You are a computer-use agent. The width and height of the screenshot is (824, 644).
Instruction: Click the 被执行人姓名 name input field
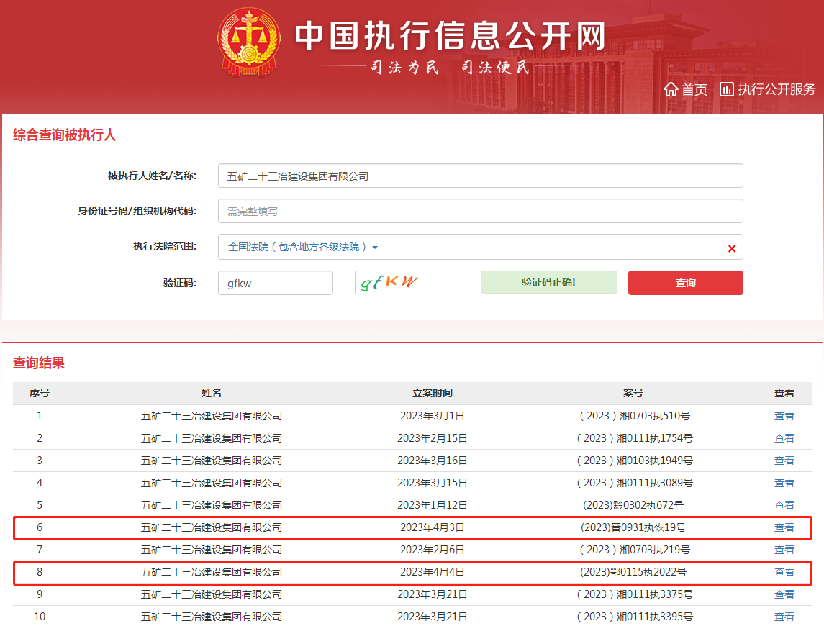[480, 175]
